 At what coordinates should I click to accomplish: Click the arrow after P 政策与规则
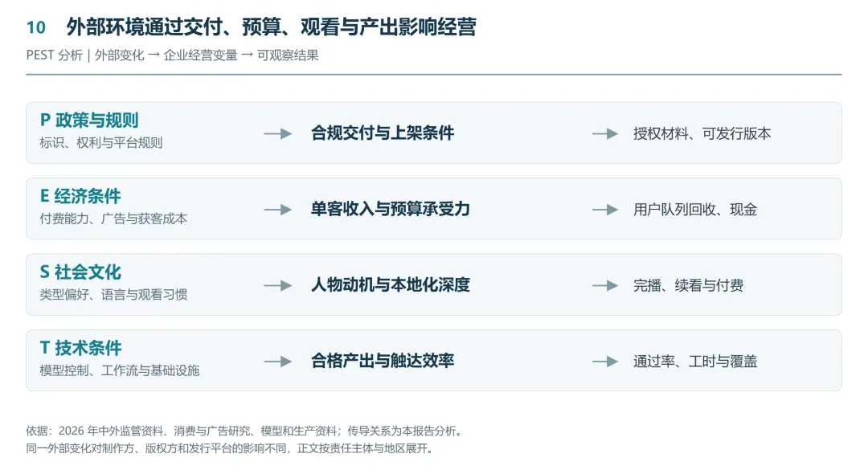coord(278,133)
